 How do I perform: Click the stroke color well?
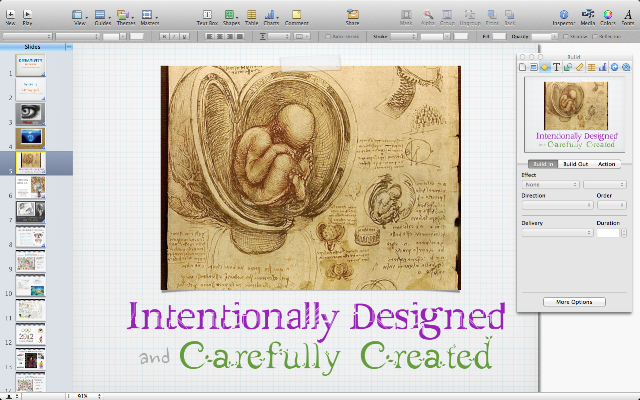(461, 37)
